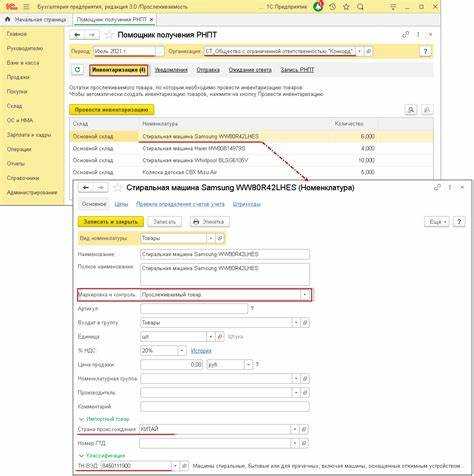
Task: Go back in Помощник получения РНПТ window
Action: pyautogui.click(x=77, y=35)
